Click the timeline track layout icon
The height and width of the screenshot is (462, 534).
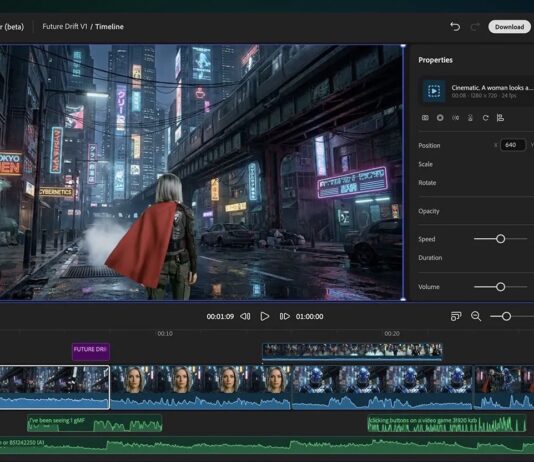[456, 316]
